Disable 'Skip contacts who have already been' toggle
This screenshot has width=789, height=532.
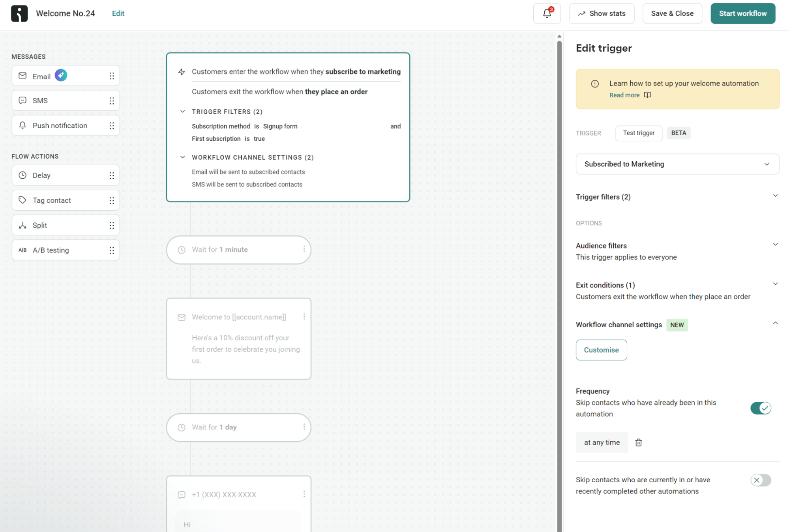tap(760, 408)
